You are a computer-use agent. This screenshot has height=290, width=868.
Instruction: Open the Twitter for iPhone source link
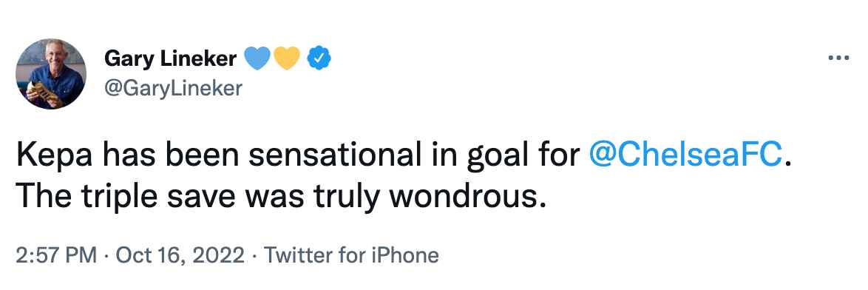[351, 255]
